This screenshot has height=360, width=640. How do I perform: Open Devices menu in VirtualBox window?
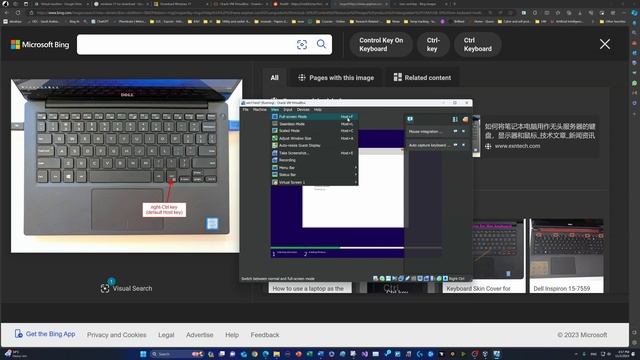point(303,110)
